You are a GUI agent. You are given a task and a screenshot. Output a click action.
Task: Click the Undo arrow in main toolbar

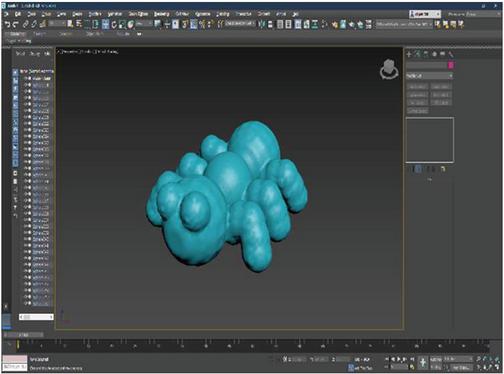click(x=7, y=24)
